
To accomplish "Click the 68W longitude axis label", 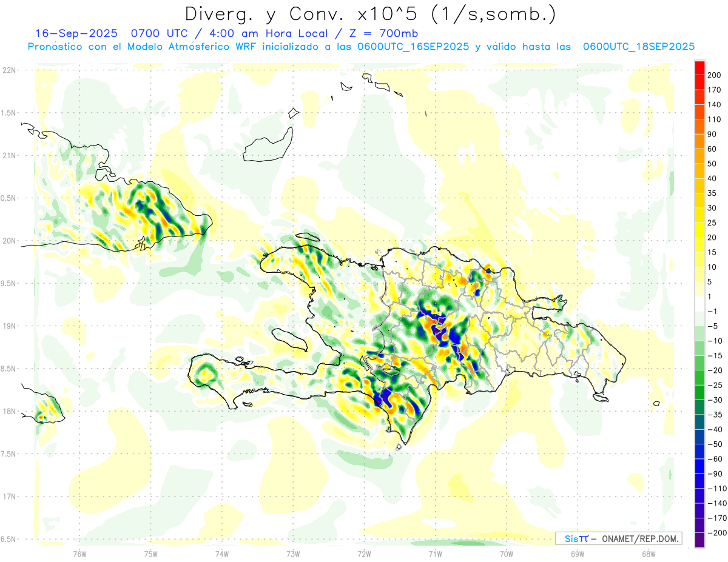I will (648, 553).
